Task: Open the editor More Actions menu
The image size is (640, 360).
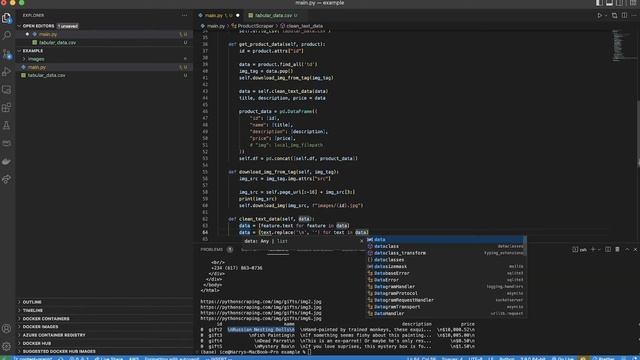Action: tap(634, 16)
